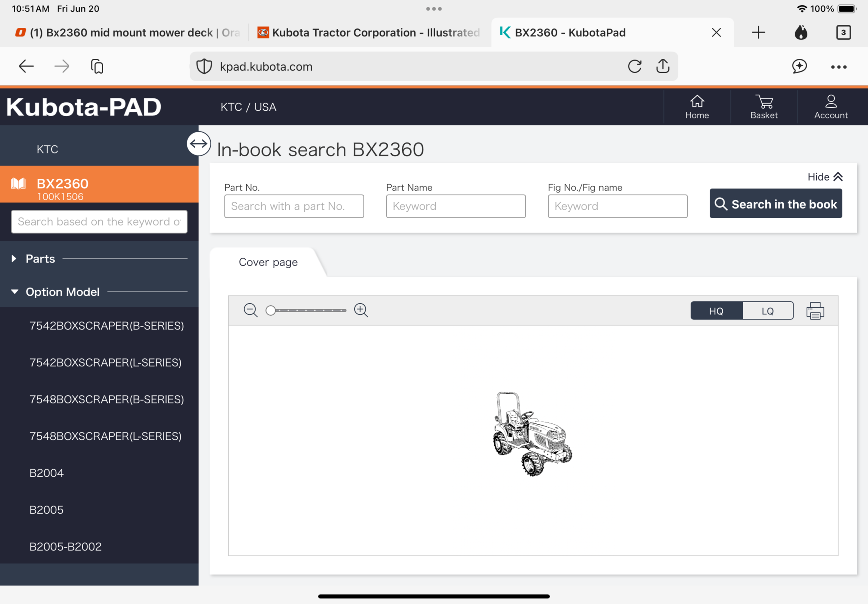Click the zoom in magnifier icon

[361, 310]
